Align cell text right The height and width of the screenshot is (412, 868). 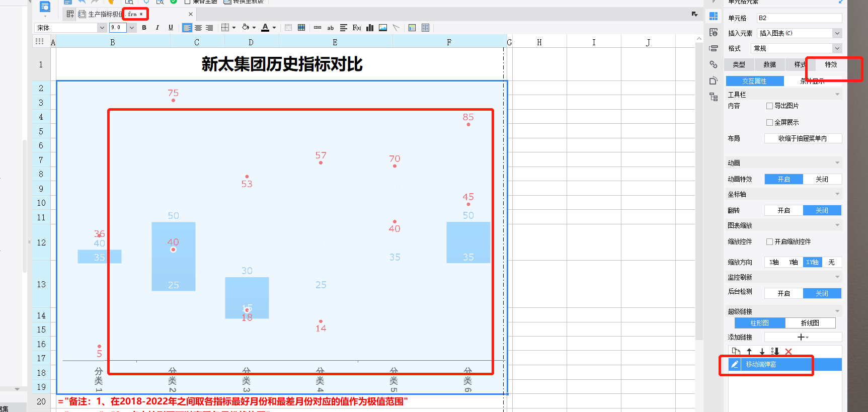coord(209,28)
